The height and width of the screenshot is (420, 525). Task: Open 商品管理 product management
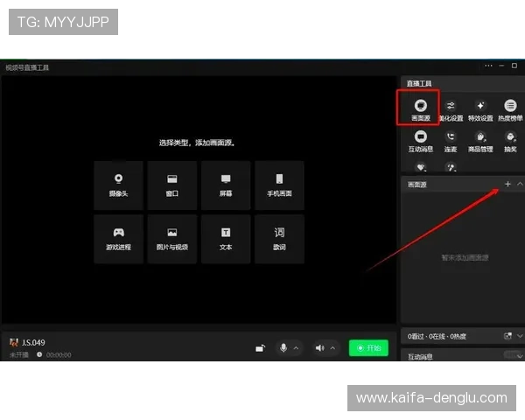coord(480,140)
